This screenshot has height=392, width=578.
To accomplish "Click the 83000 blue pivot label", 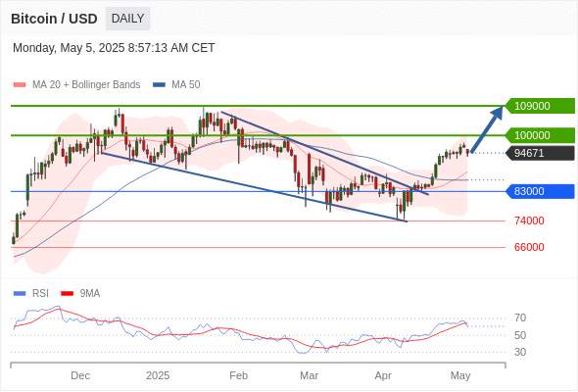I will click(x=540, y=191).
